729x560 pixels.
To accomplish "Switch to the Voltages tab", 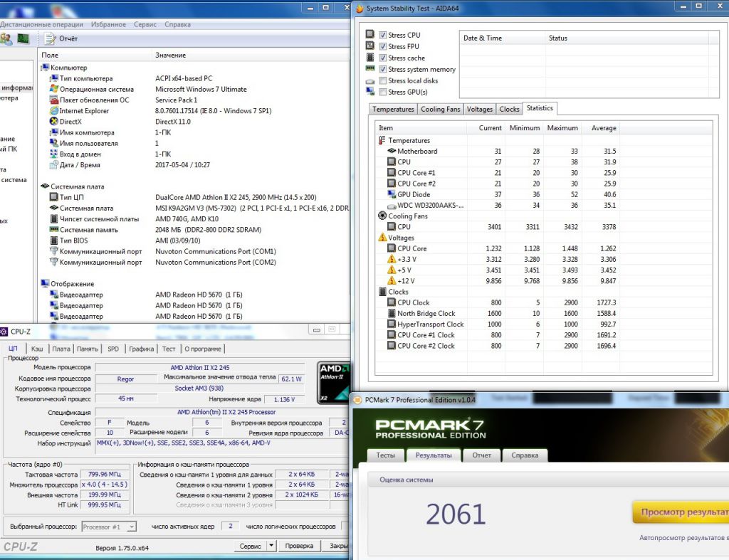I will coord(479,109).
